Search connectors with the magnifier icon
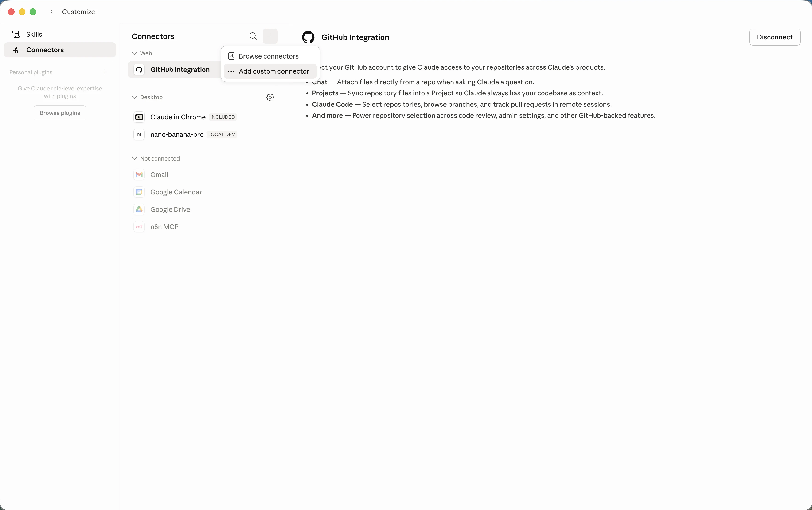812x510 pixels. point(253,36)
